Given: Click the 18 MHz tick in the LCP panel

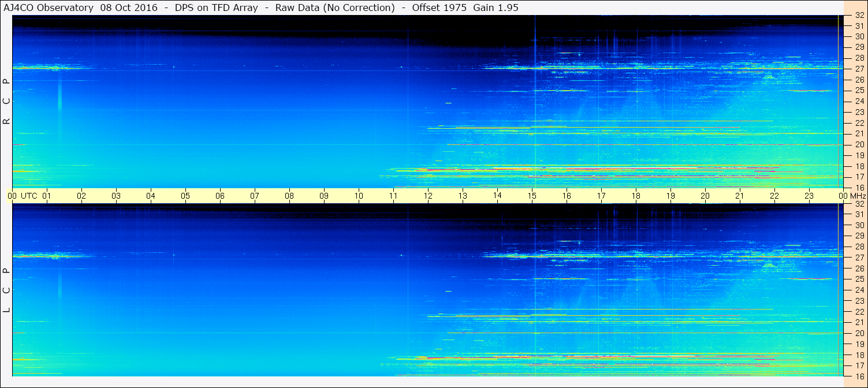Looking at the screenshot, I should coord(859,355).
